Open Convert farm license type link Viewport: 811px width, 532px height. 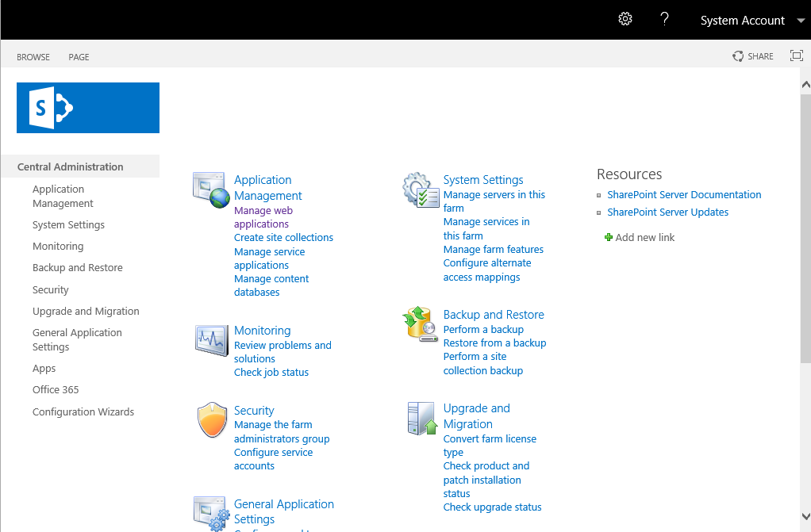pyautogui.click(x=490, y=445)
